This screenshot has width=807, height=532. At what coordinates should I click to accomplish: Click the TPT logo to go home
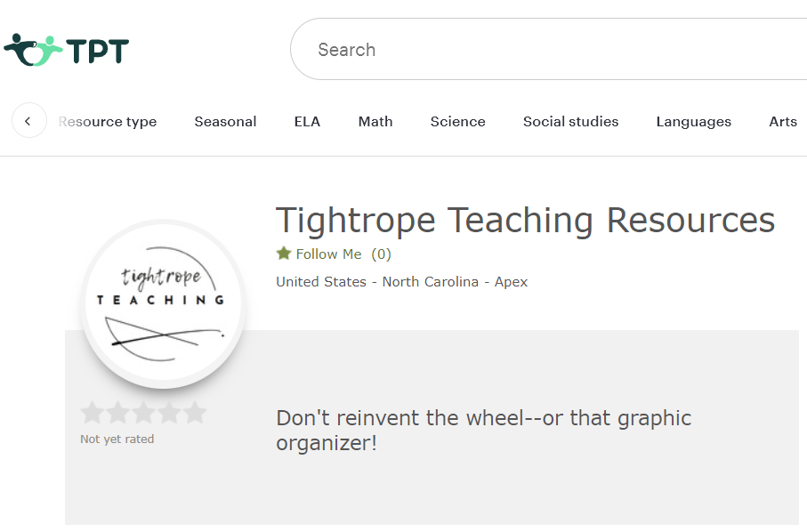(67, 50)
